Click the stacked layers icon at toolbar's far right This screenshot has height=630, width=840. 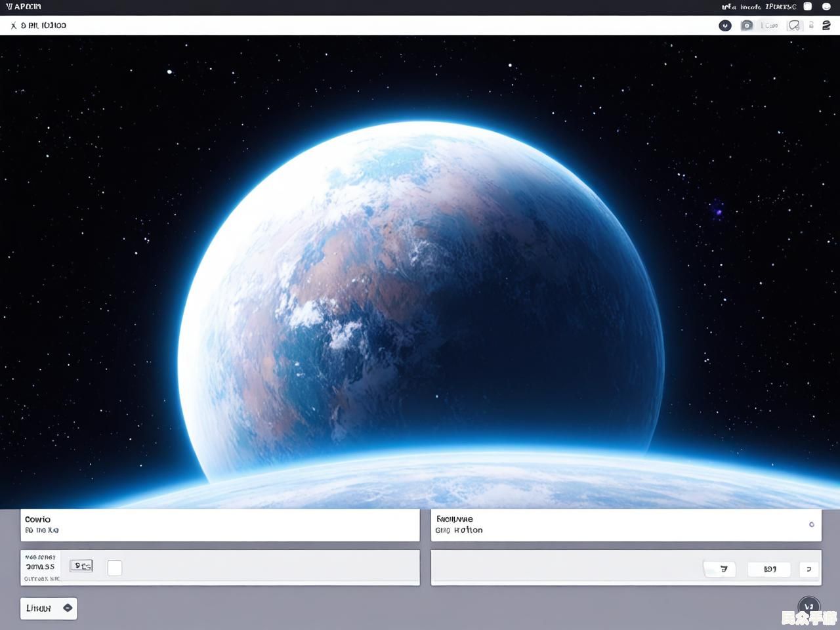pyautogui.click(x=826, y=26)
